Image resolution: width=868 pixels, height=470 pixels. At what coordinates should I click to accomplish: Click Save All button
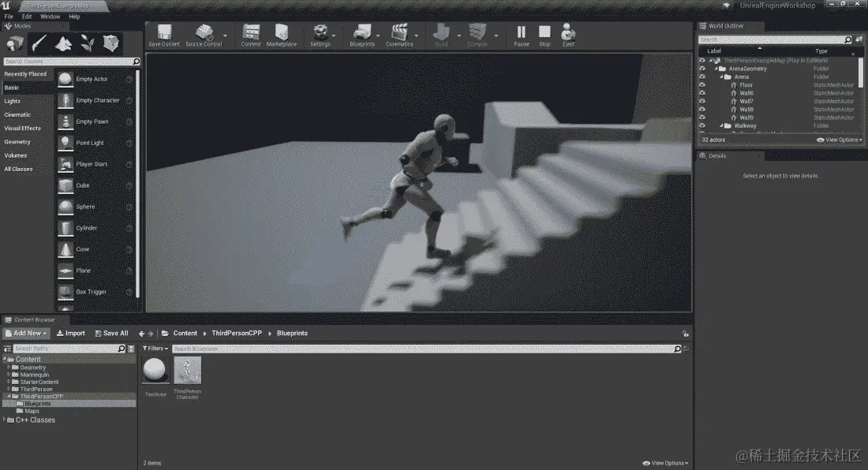click(x=111, y=334)
